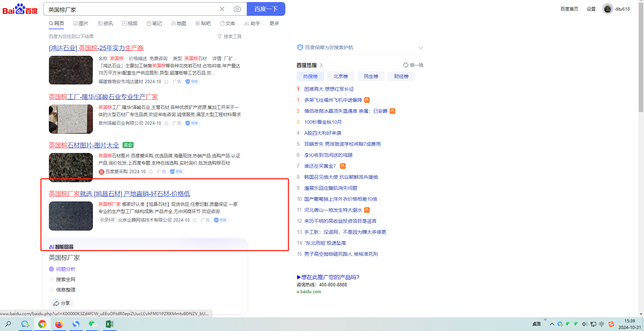Click the 旭昌石材 result thumbnail image

pos(71,216)
